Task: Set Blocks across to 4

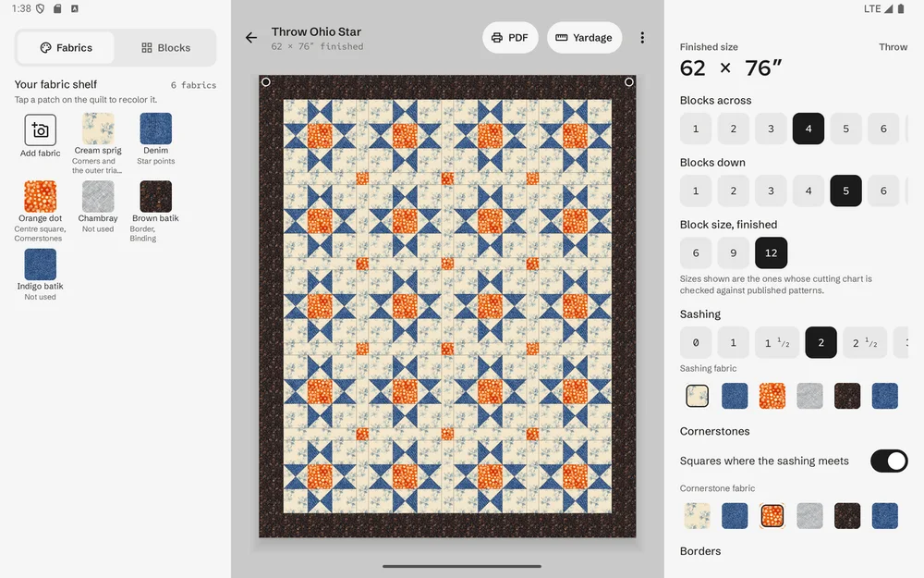Action: click(808, 129)
